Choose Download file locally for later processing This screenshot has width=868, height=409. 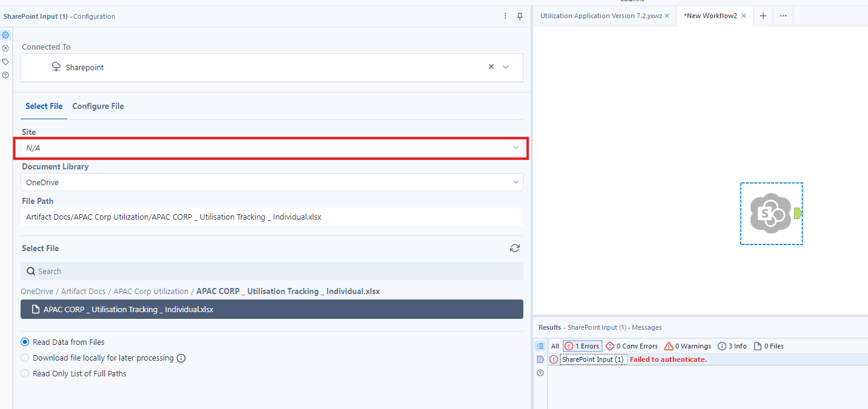click(25, 358)
